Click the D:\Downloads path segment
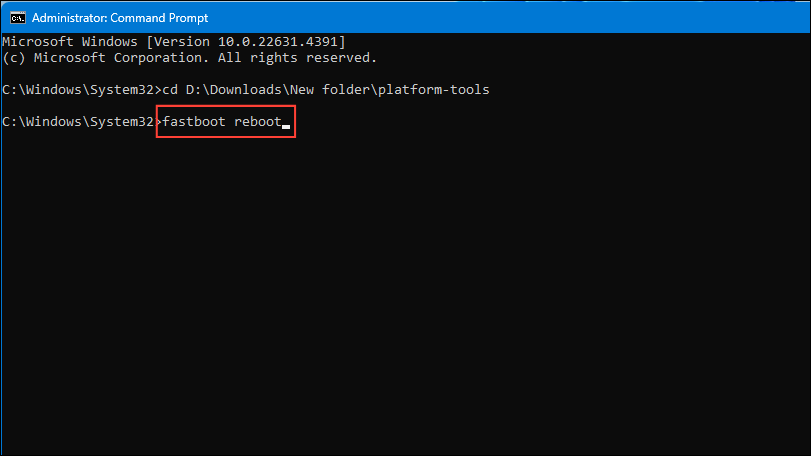This screenshot has width=811, height=456. click(233, 90)
